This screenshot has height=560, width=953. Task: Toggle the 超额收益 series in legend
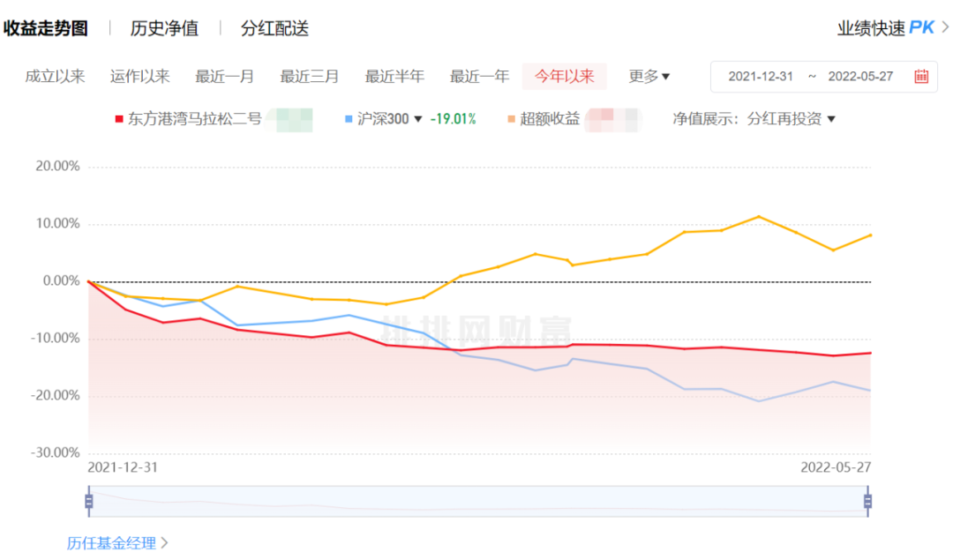[550, 119]
